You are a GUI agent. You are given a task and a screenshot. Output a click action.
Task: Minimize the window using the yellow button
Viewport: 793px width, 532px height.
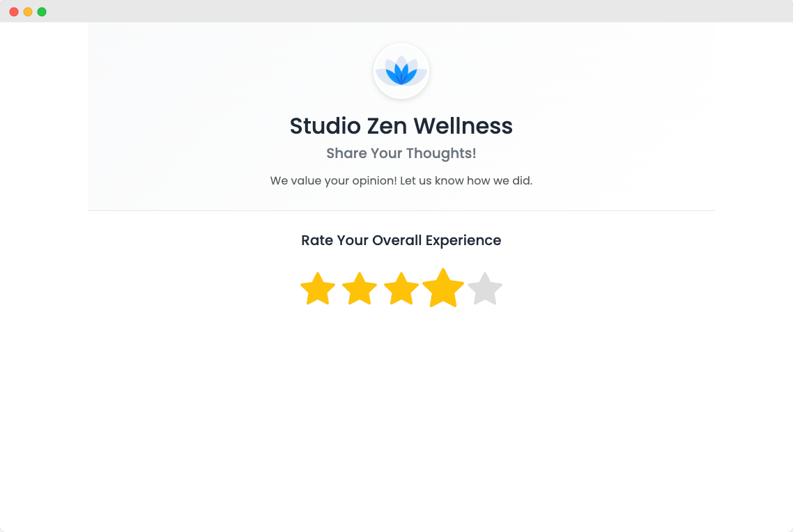pyautogui.click(x=28, y=12)
